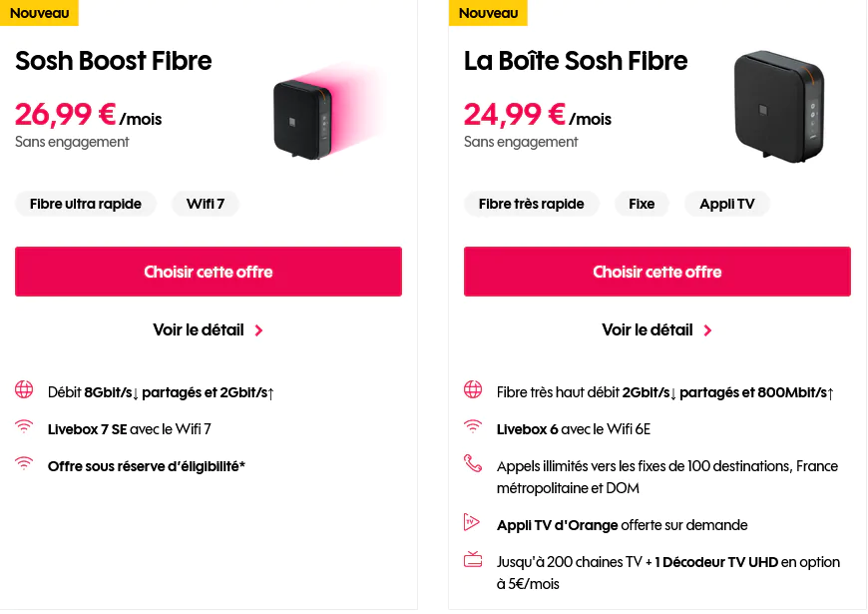
Task: Expand Sosh Boost Fibre detail chevron
Action: [258, 330]
